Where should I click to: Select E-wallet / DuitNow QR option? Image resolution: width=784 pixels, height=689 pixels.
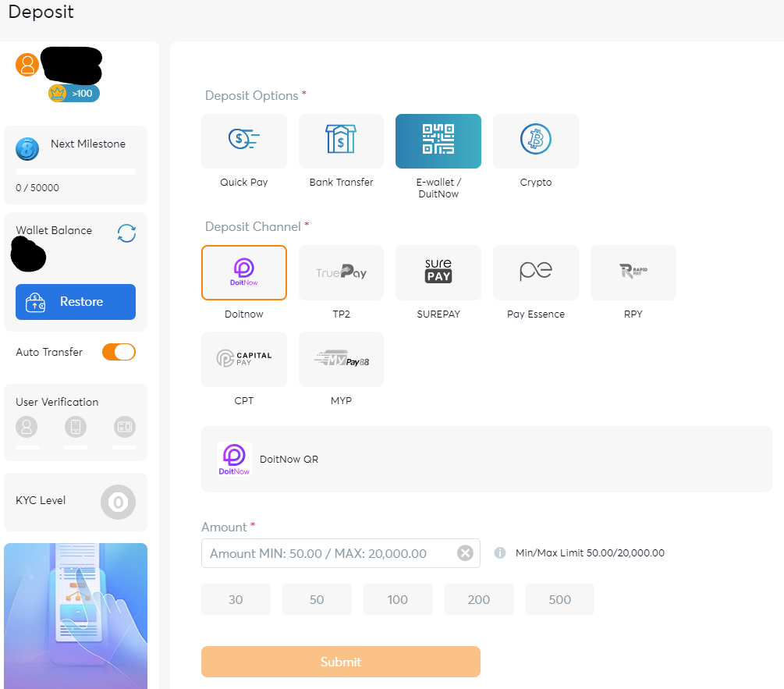pyautogui.click(x=438, y=141)
